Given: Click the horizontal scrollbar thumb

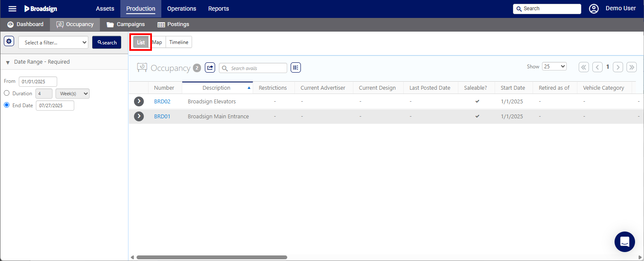Looking at the screenshot, I should tap(212, 257).
